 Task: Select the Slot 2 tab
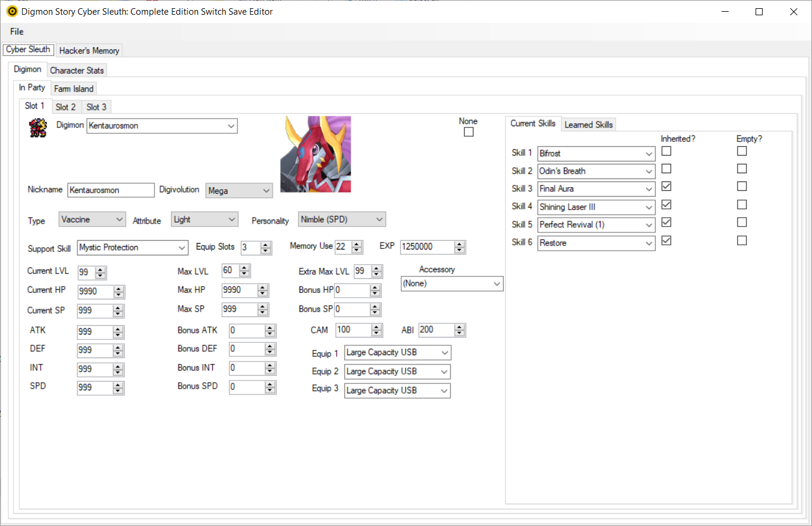(66, 107)
